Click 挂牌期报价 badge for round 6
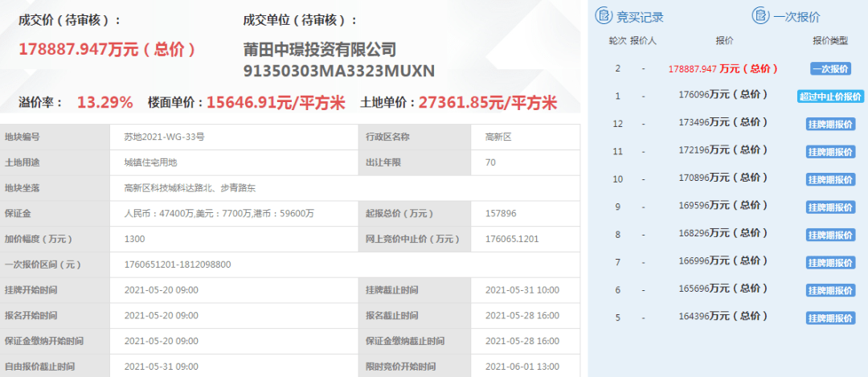 pyautogui.click(x=829, y=290)
